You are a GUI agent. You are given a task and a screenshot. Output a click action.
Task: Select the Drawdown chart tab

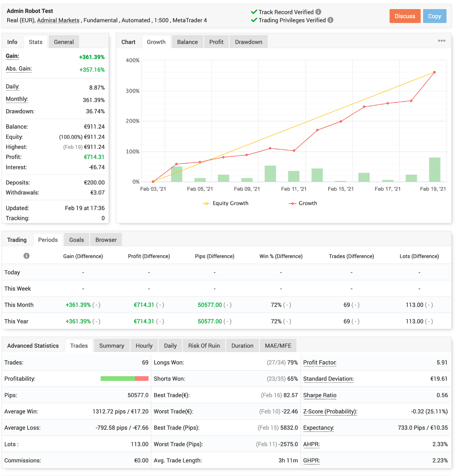(x=249, y=42)
